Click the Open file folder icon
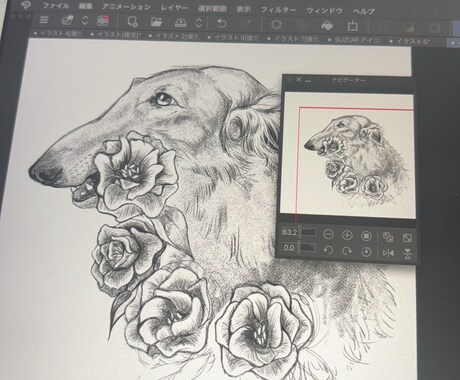Viewport: 460px width, 380px height. (x=156, y=22)
